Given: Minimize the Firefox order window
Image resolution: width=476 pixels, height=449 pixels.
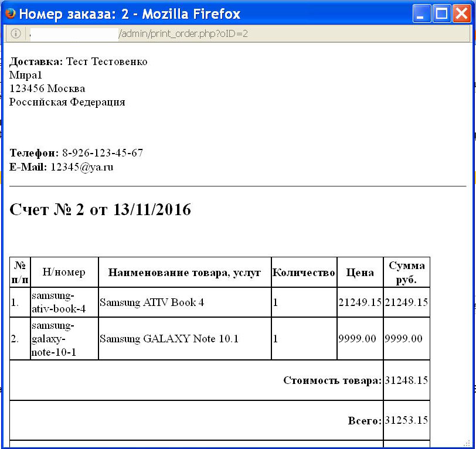Looking at the screenshot, I should tap(421, 13).
